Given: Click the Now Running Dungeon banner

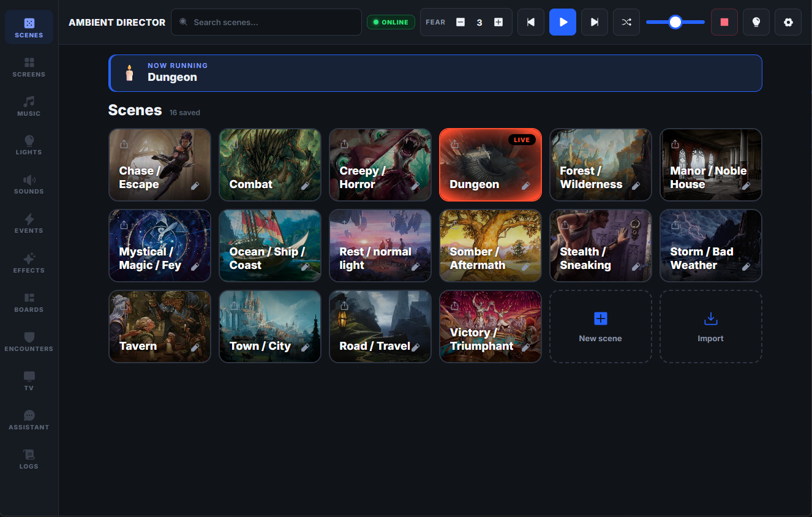Looking at the screenshot, I should coord(435,73).
